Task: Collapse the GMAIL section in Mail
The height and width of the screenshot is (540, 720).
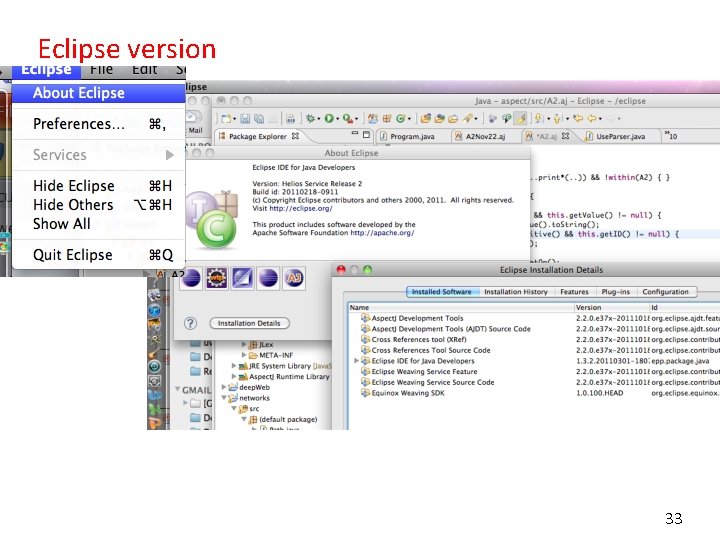Action: coord(177,389)
